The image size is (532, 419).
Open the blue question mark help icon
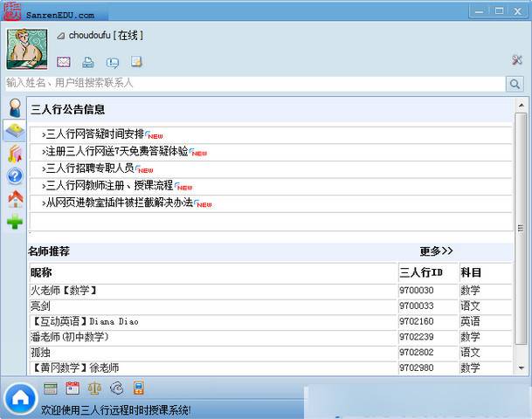[x=15, y=176]
